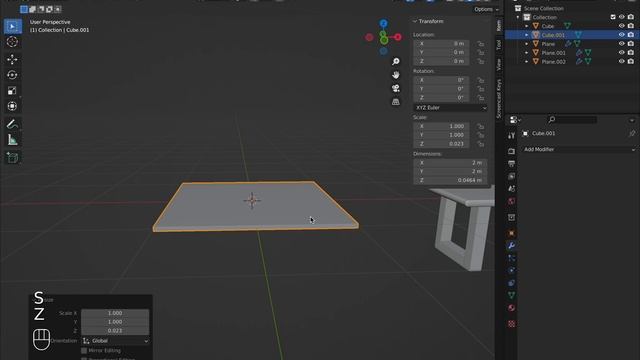Pin the Cube.001 properties context
Screen dimensions: 640x360
coord(632,133)
